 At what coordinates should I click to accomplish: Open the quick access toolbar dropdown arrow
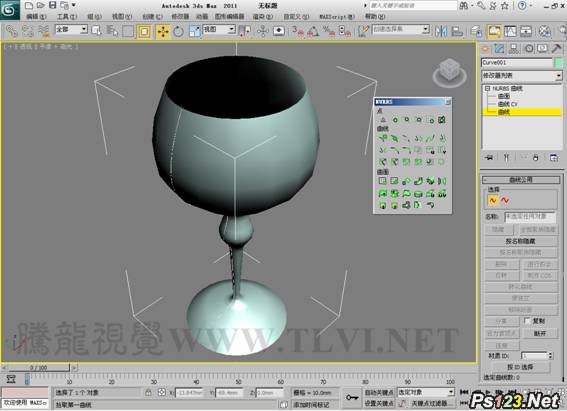[74, 5]
